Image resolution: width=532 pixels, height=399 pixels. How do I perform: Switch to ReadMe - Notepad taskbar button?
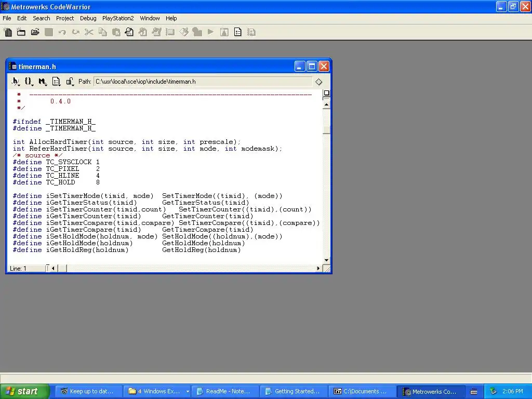point(225,391)
